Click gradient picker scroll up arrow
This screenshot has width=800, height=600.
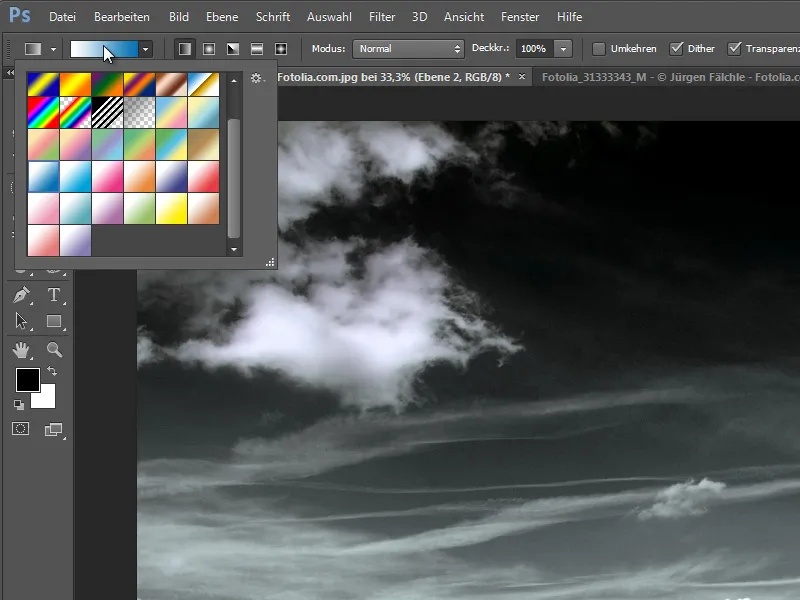coord(234,81)
